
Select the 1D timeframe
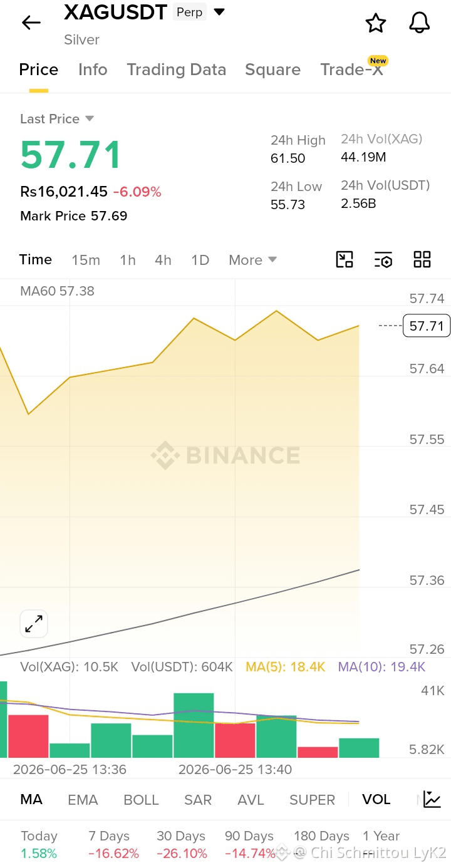pos(200,260)
